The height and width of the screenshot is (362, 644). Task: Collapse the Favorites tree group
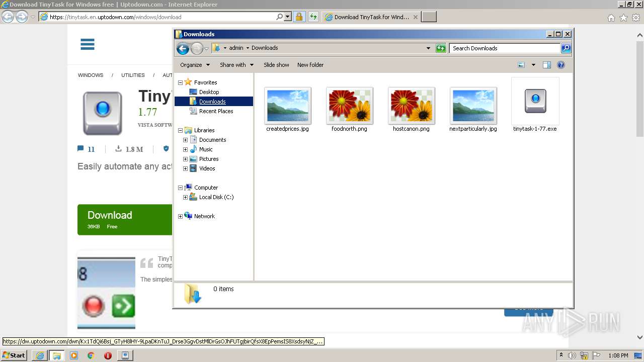(180, 82)
